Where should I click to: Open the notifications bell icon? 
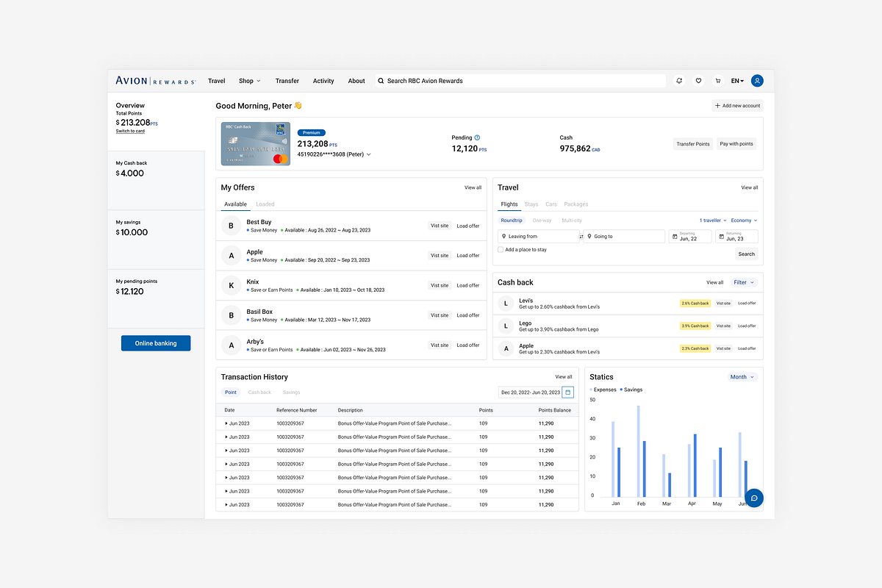[679, 81]
